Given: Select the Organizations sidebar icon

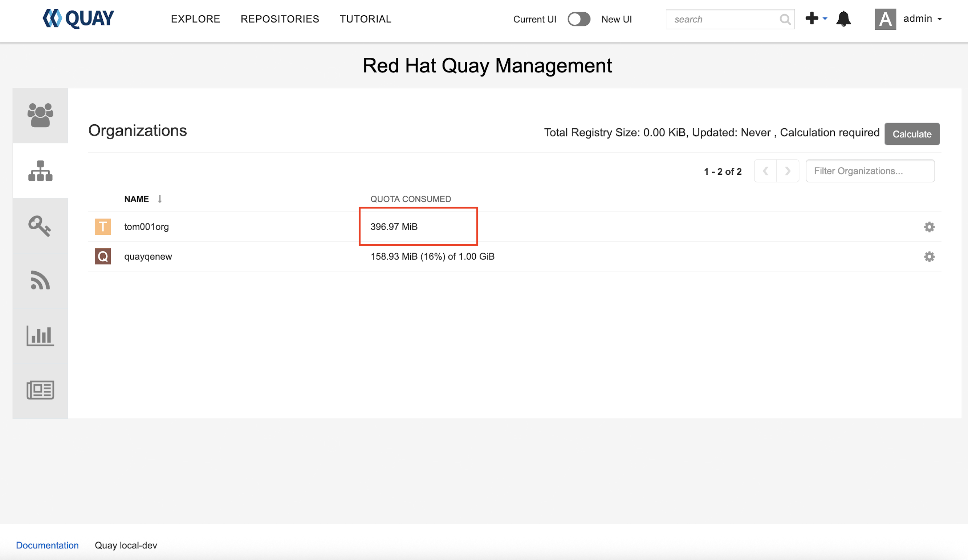Looking at the screenshot, I should [x=40, y=171].
